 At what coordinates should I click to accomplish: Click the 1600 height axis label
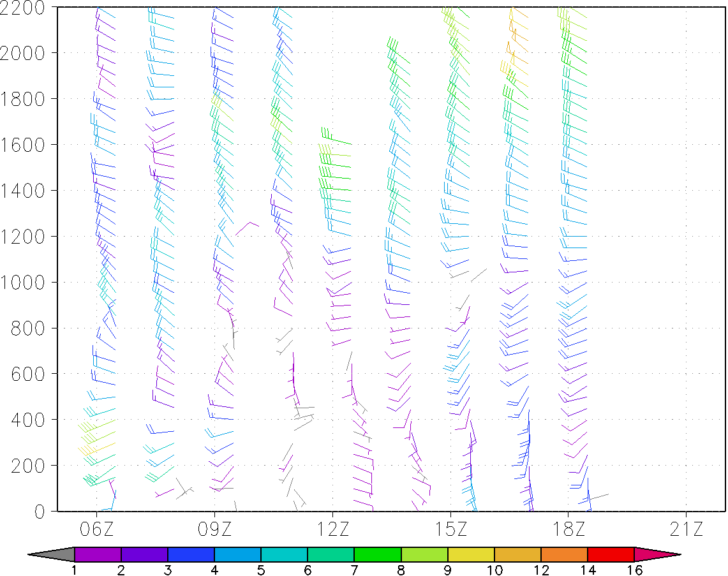22,145
